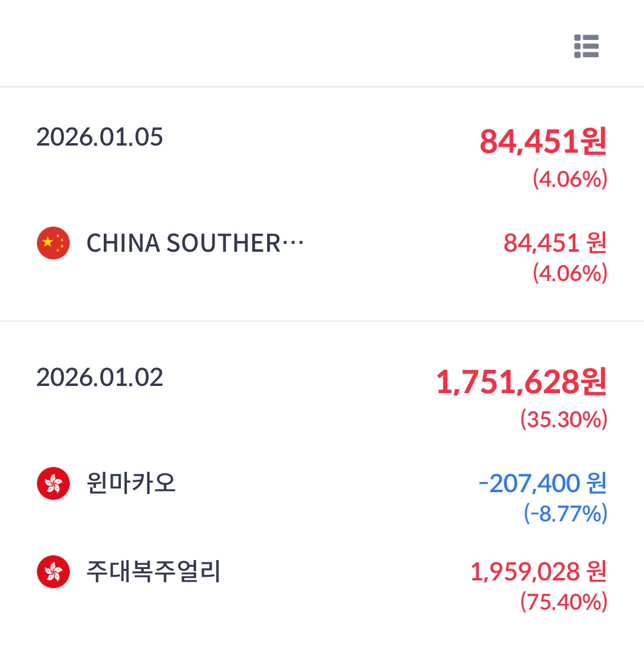
Task: Tap the 1,959,028 원 profit amount
Action: [x=538, y=571]
